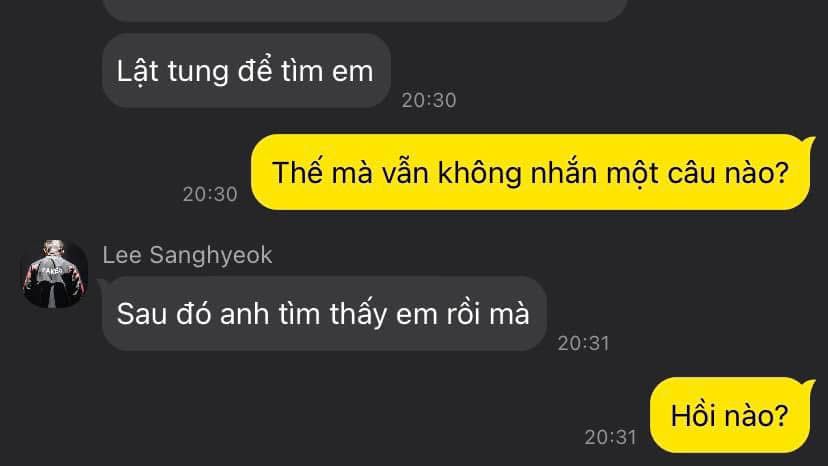Click the tail corner of the 'Hồi nào?' bubble

point(809,383)
